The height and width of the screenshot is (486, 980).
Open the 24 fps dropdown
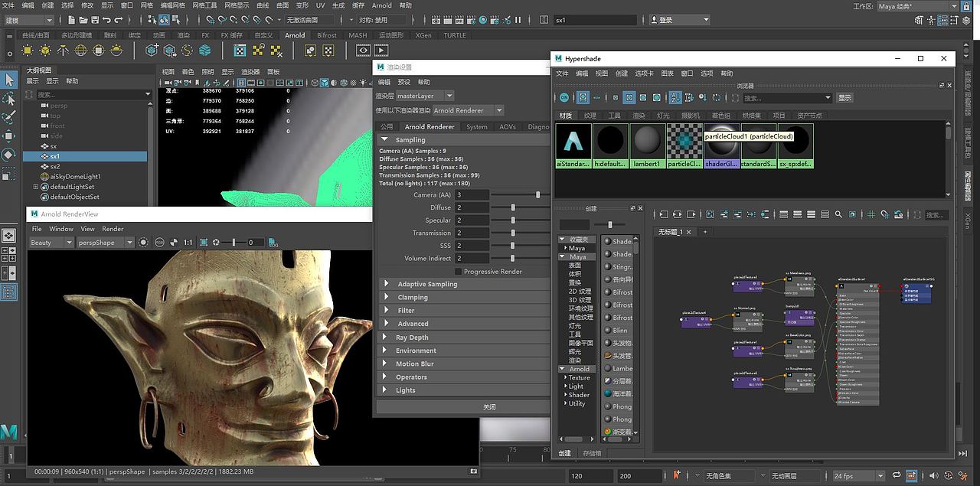tap(859, 475)
